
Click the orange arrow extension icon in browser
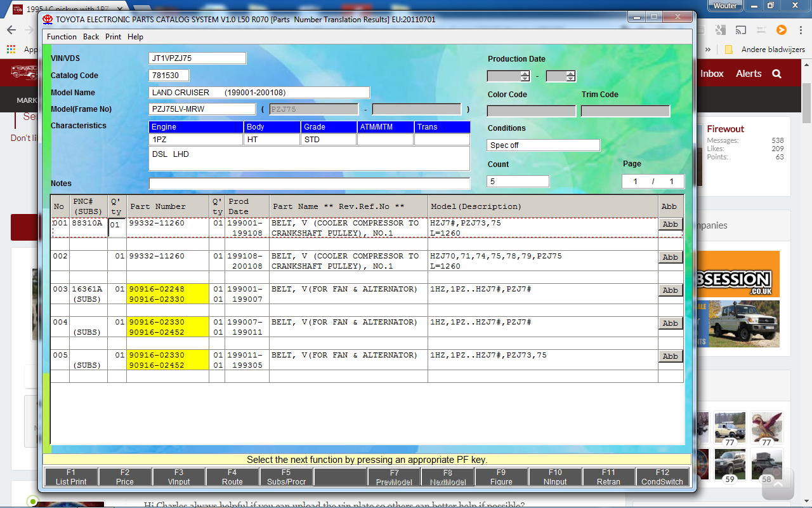coord(782,30)
